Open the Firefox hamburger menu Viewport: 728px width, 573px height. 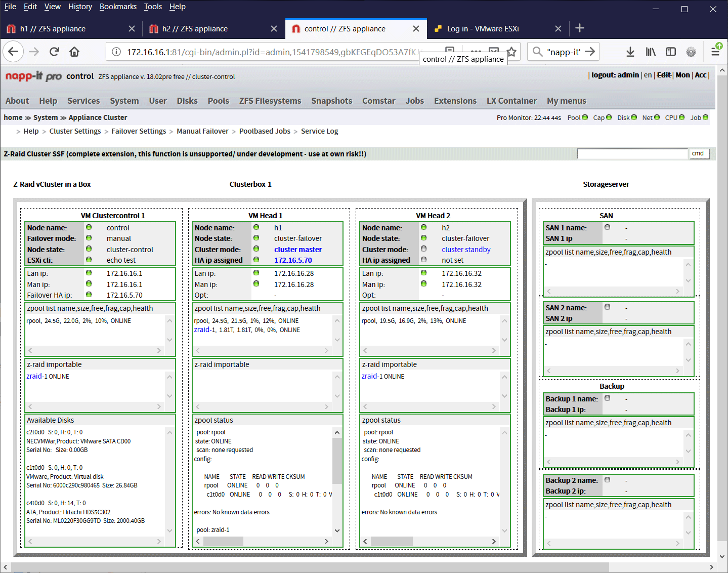[716, 51]
